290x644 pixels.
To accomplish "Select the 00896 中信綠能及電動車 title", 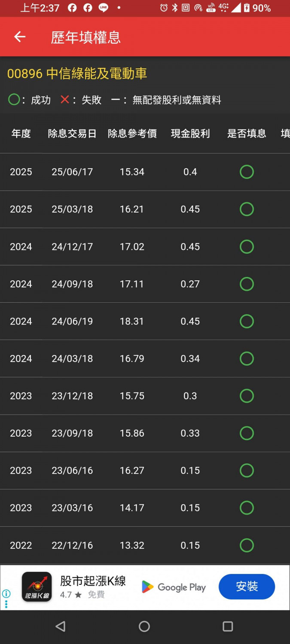I will [77, 74].
